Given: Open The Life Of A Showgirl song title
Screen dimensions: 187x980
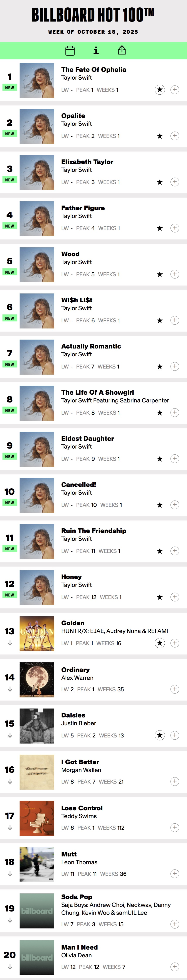Looking at the screenshot, I should click(97, 392).
